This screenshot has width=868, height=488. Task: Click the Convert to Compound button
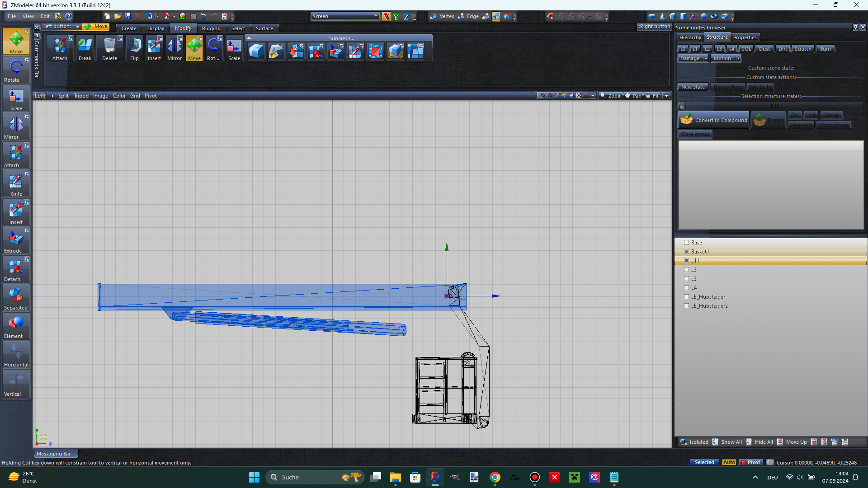click(x=714, y=120)
